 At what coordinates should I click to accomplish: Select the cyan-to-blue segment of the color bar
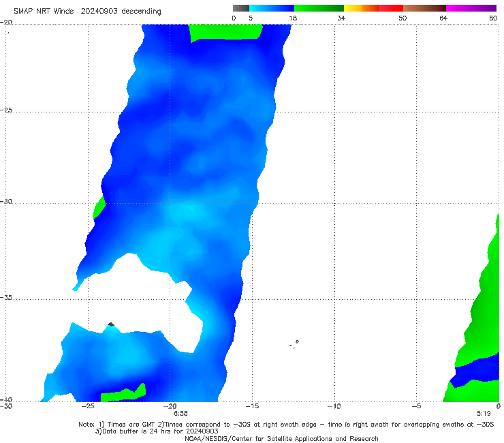click(272, 8)
